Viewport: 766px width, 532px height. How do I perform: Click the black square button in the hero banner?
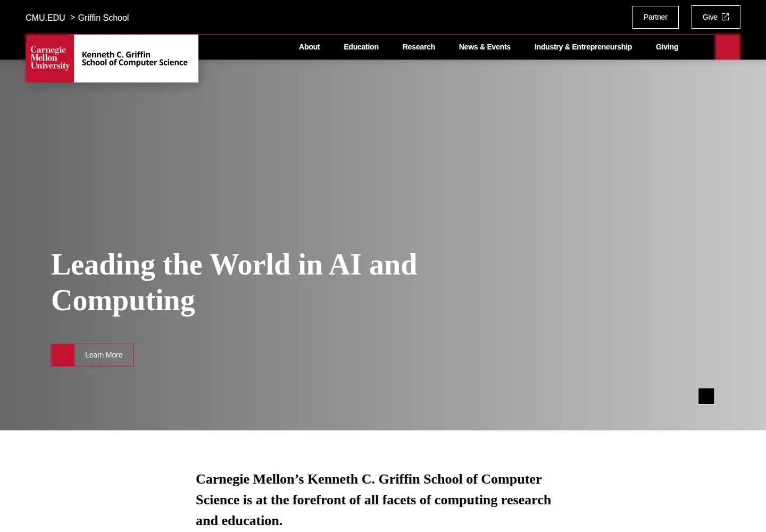pyautogui.click(x=706, y=396)
